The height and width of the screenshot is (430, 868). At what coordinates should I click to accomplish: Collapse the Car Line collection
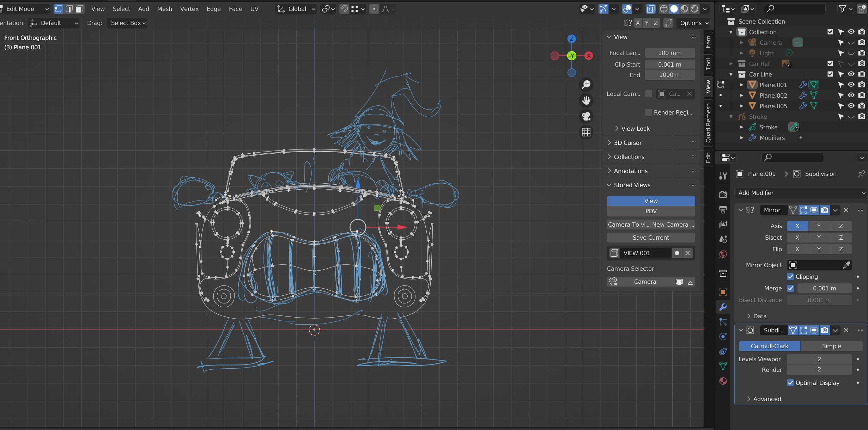pos(731,74)
